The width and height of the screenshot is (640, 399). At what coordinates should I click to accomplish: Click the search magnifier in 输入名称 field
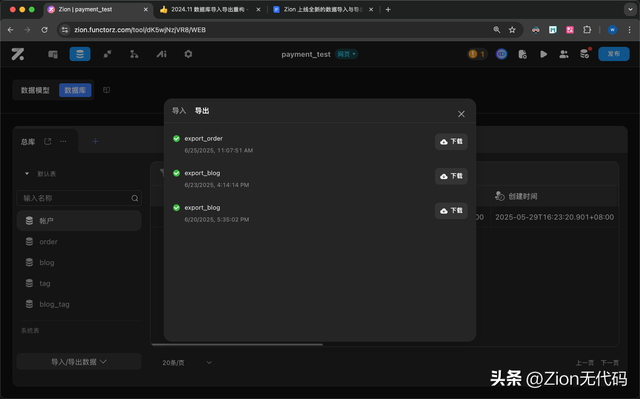tap(135, 198)
